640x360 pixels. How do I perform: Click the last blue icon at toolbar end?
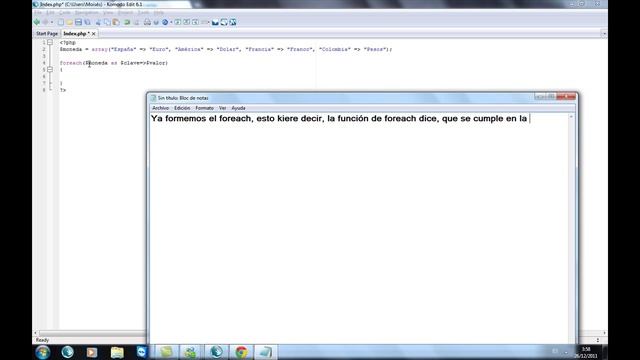[x=233, y=22]
